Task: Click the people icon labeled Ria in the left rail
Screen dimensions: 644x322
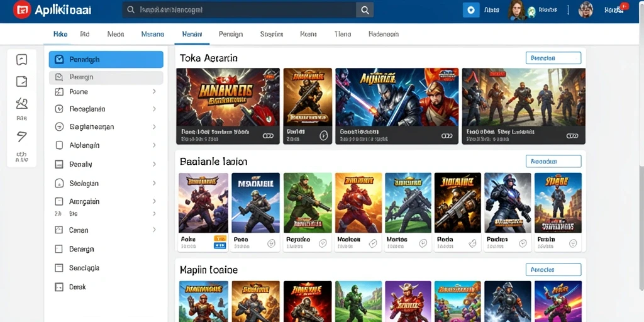Action: (x=22, y=104)
